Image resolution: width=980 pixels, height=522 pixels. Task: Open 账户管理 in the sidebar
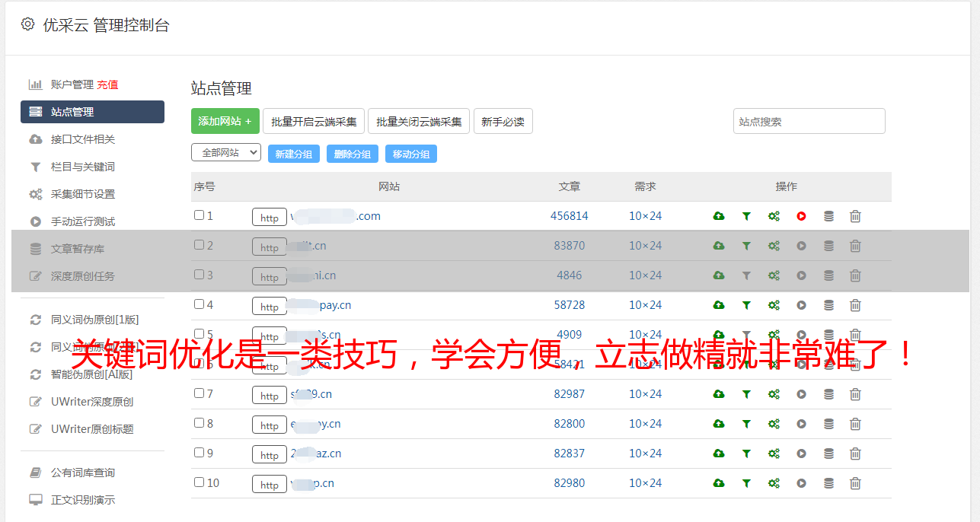[x=72, y=84]
